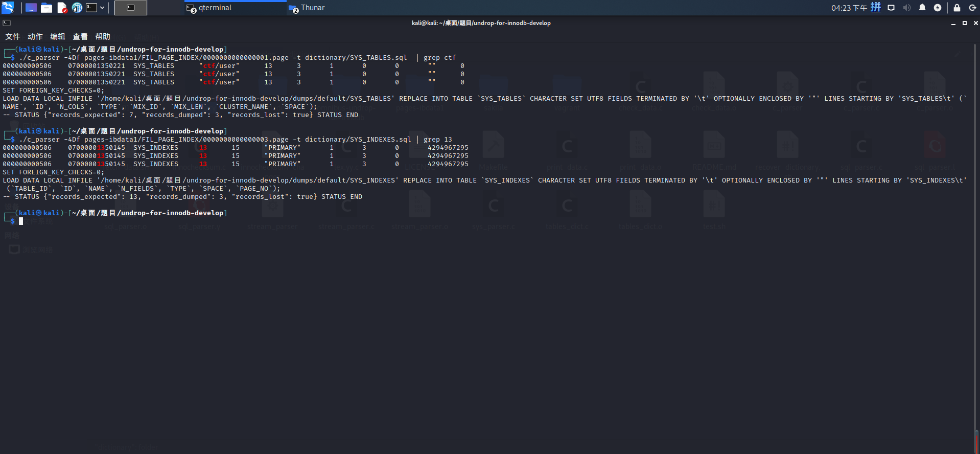Viewport: 980px width, 454px height.
Task: Click the show desktop panel icon
Action: pyautogui.click(x=31, y=8)
